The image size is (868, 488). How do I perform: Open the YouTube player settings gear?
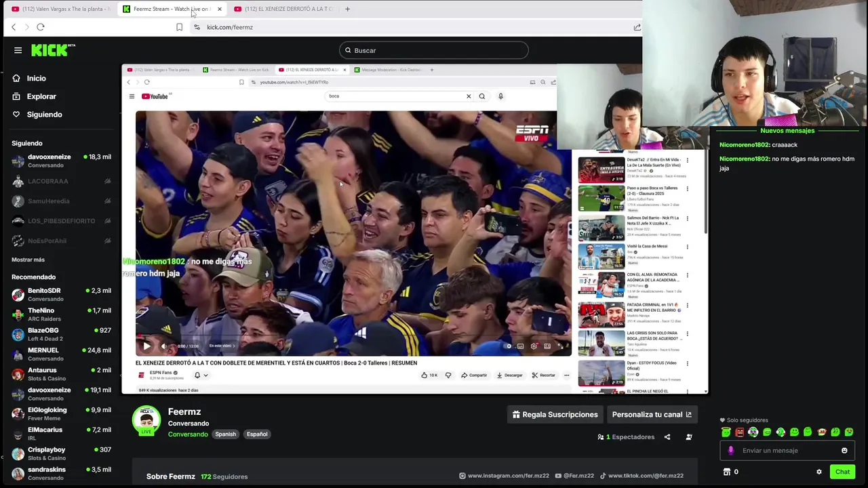[x=534, y=346]
